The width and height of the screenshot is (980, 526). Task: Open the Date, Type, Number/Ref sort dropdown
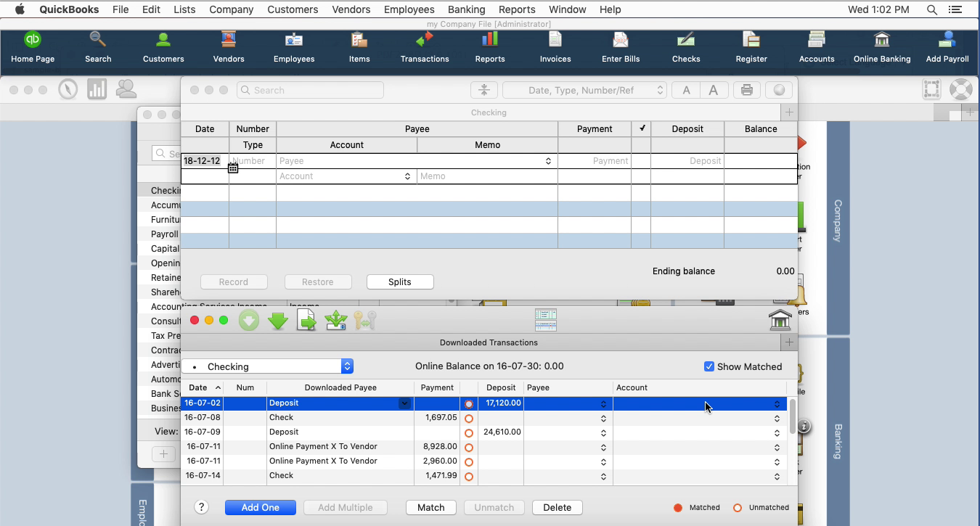[x=584, y=90]
